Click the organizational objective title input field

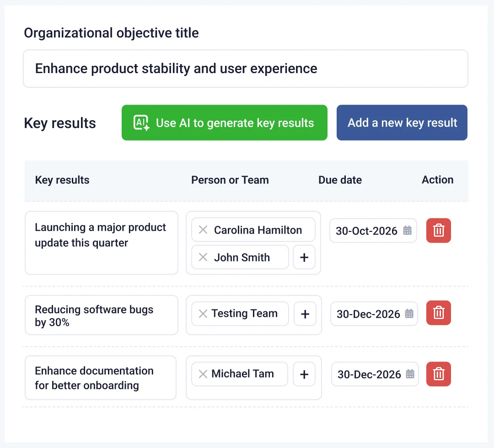(x=245, y=69)
